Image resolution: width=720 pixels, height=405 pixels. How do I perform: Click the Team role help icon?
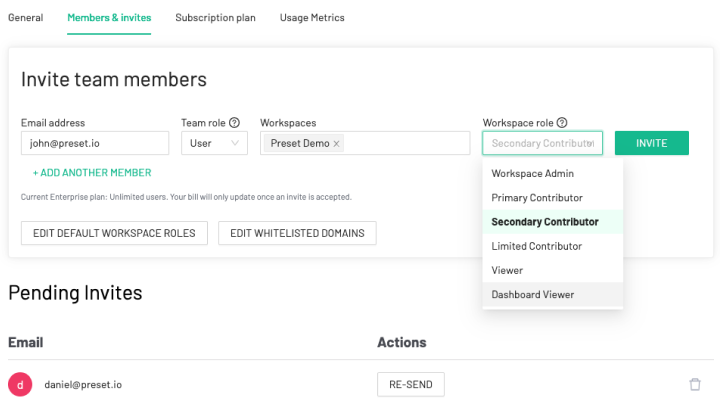pos(234,123)
